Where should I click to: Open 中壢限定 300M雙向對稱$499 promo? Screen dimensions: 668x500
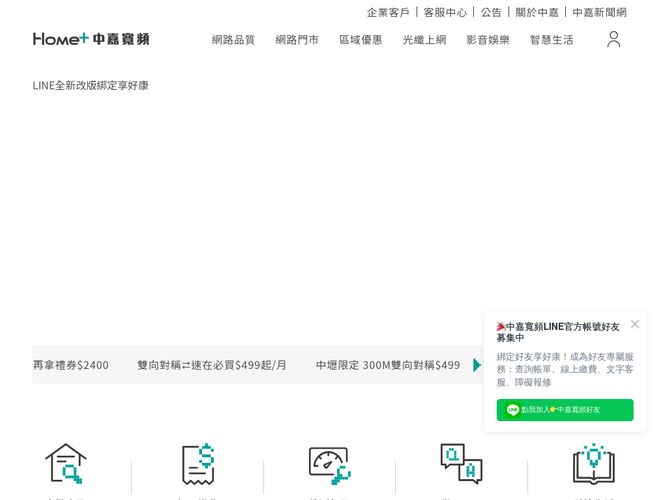coord(388,365)
